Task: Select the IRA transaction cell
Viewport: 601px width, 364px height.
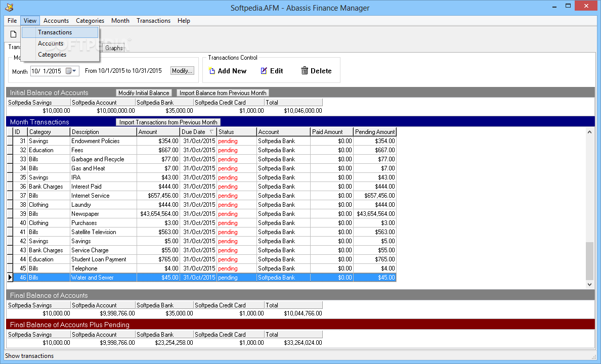Action: coord(104,177)
